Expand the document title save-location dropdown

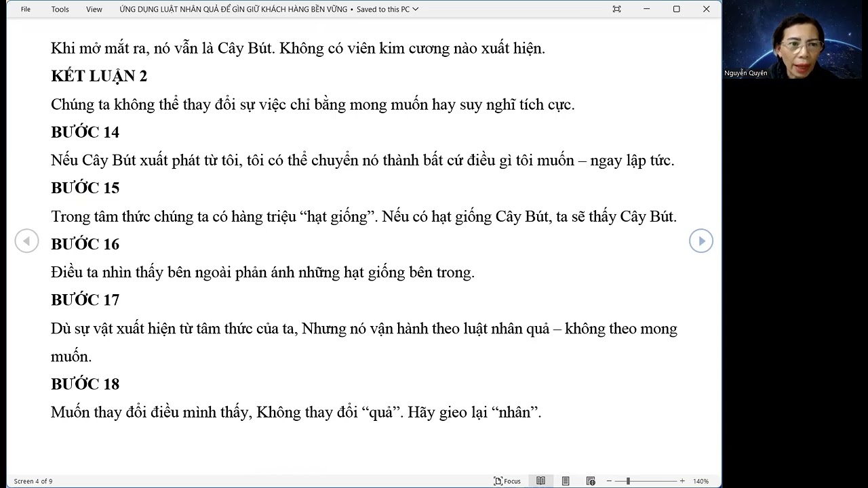pyautogui.click(x=416, y=9)
